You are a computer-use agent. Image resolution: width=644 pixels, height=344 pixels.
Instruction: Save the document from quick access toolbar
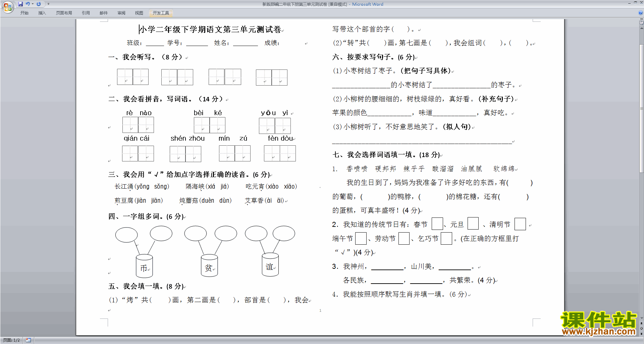[20, 4]
